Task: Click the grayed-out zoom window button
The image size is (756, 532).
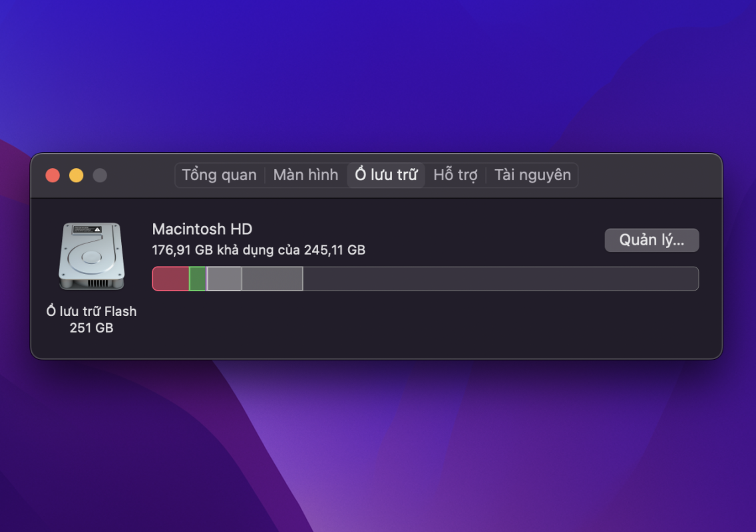Action: click(100, 176)
